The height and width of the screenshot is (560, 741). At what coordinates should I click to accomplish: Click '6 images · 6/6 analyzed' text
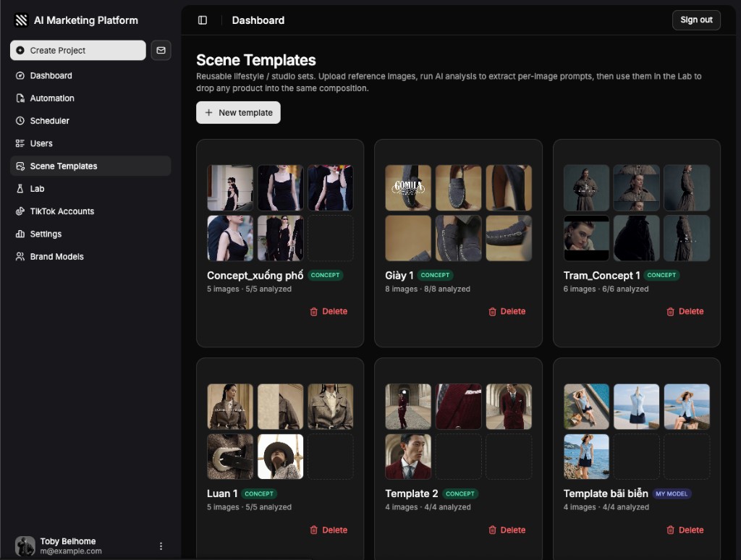[606, 289]
